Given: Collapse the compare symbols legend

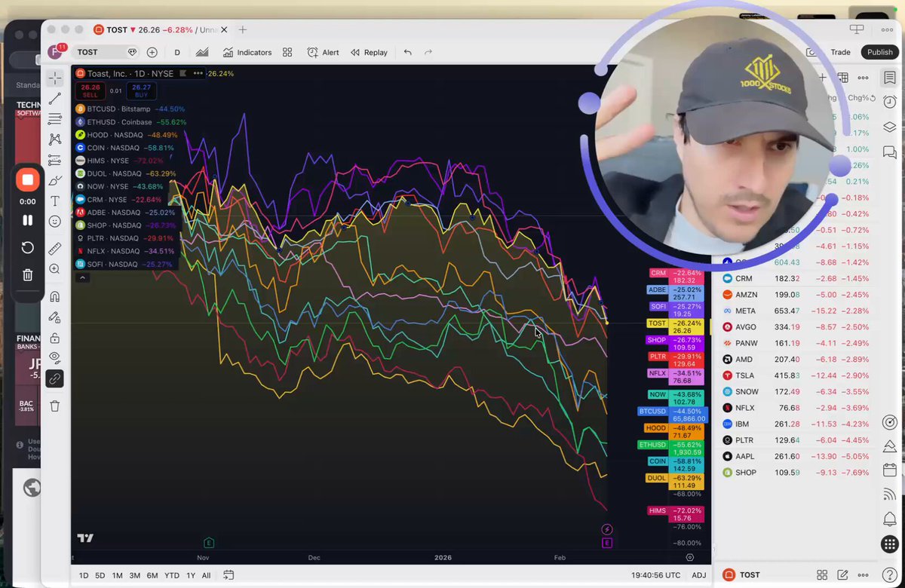Looking at the screenshot, I should click(x=83, y=277).
